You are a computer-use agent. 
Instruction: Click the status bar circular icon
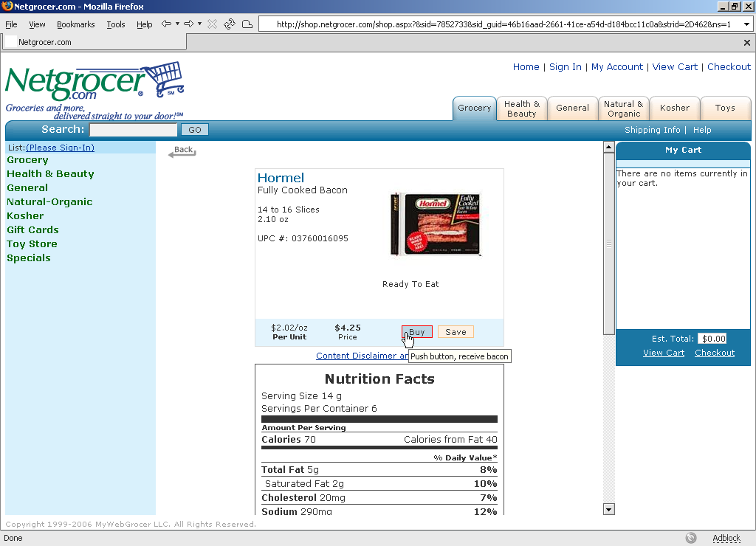[x=691, y=538]
